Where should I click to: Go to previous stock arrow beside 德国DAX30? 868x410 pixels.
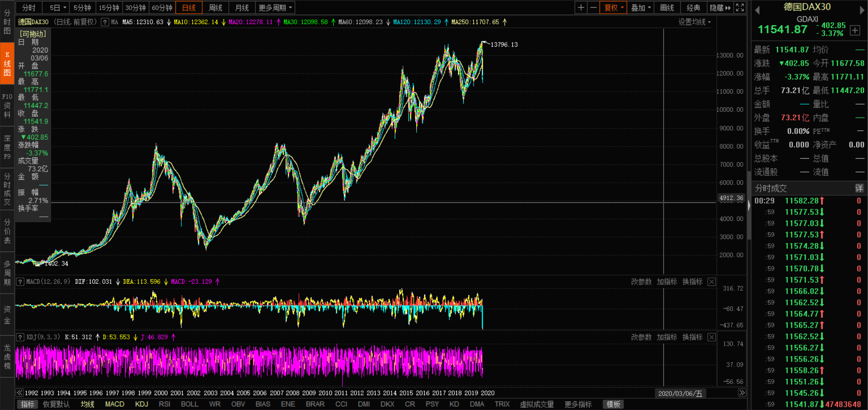point(757,10)
